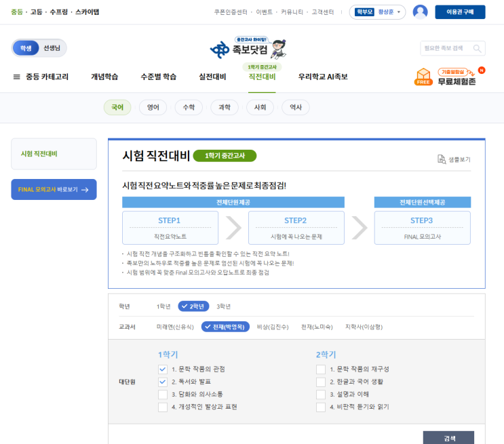Select grade 3학년

(223, 306)
